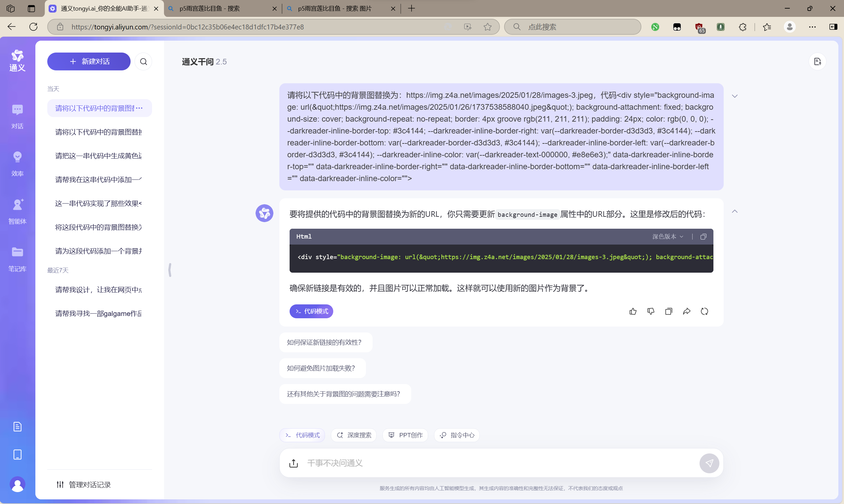This screenshot has width=844, height=504.
Task: Collapse the user message with chevron
Action: (x=734, y=96)
